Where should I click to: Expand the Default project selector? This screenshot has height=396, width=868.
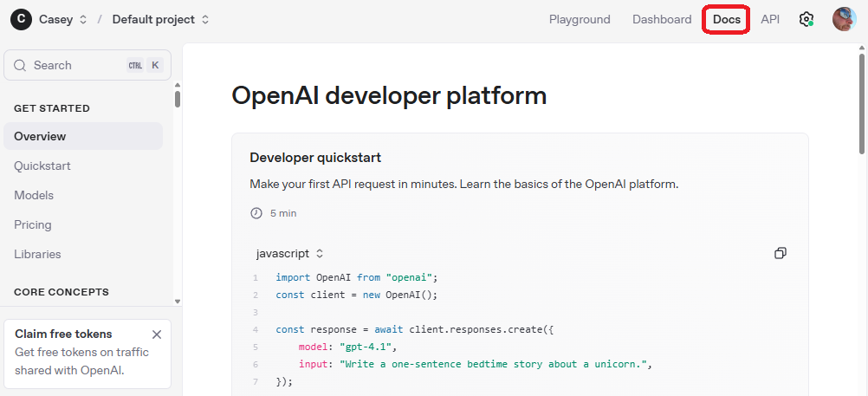(x=160, y=19)
